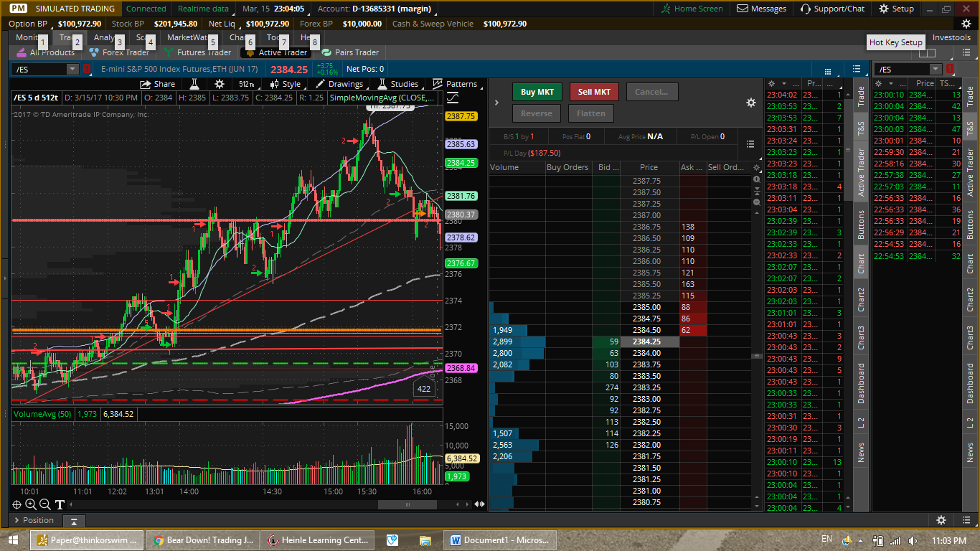Open first Time & Sales settings gear

click(771, 83)
